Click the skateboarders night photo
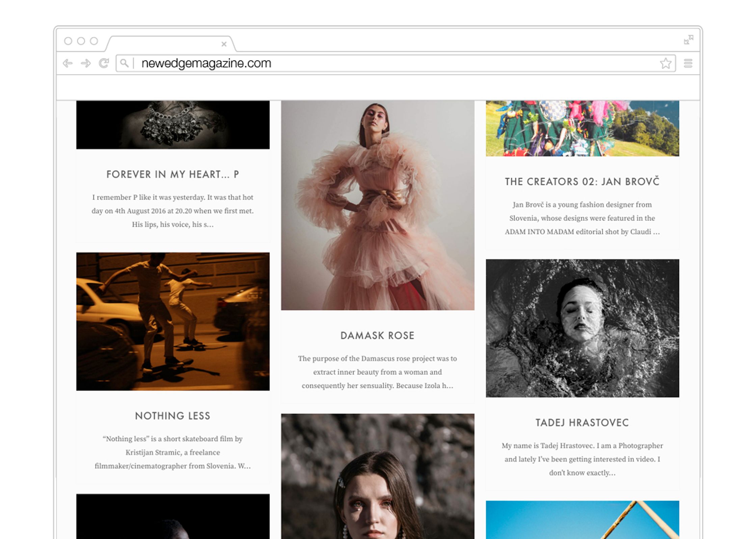 pyautogui.click(x=173, y=321)
